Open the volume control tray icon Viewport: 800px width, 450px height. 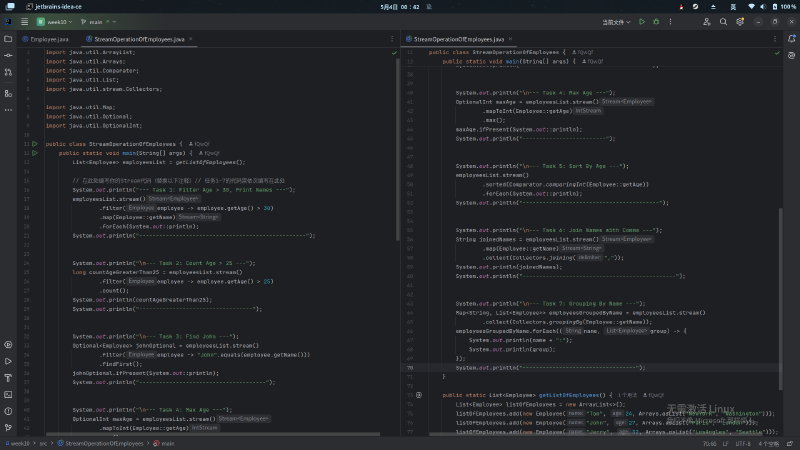coord(763,7)
